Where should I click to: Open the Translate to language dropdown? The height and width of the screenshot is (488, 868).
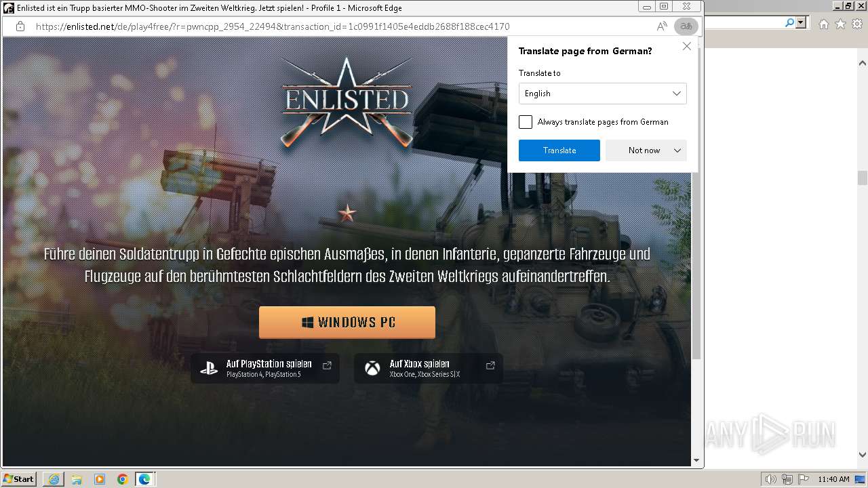click(x=602, y=94)
